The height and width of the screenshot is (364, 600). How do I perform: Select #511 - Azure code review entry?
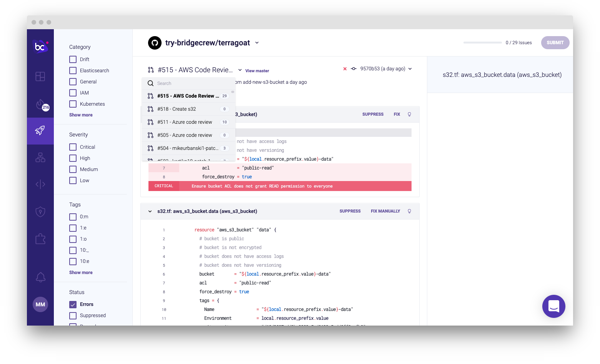click(188, 122)
